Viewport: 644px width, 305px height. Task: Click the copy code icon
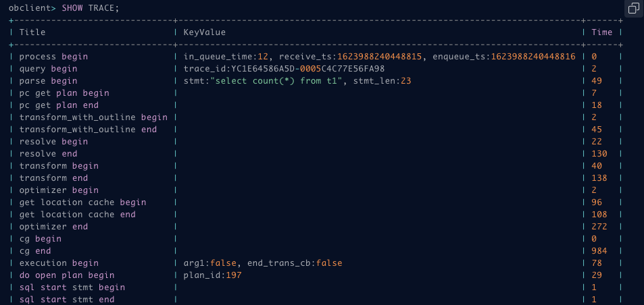point(633,8)
